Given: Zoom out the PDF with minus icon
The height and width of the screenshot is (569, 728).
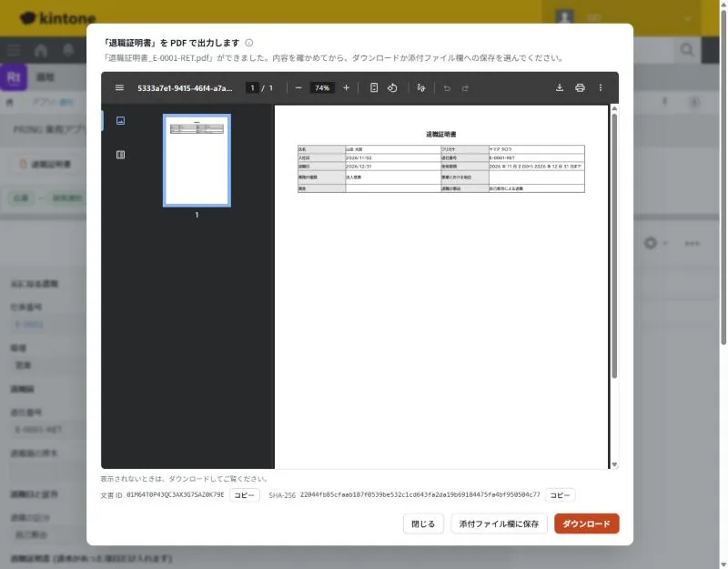Looking at the screenshot, I should [x=298, y=87].
